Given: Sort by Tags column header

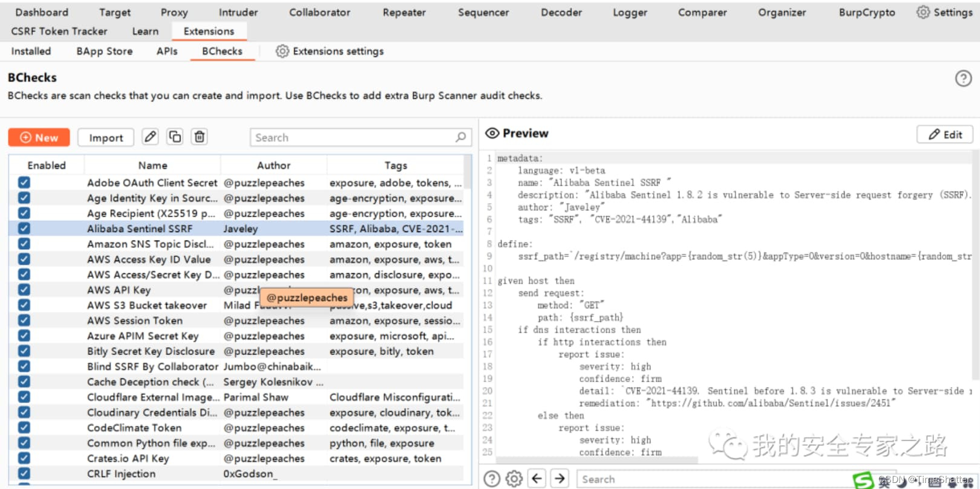Looking at the screenshot, I should 396,165.
